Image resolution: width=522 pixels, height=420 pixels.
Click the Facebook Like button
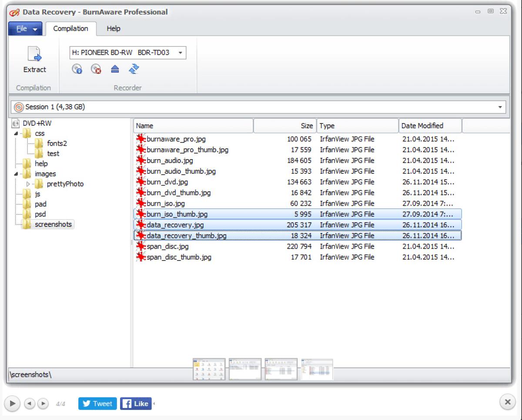click(136, 403)
